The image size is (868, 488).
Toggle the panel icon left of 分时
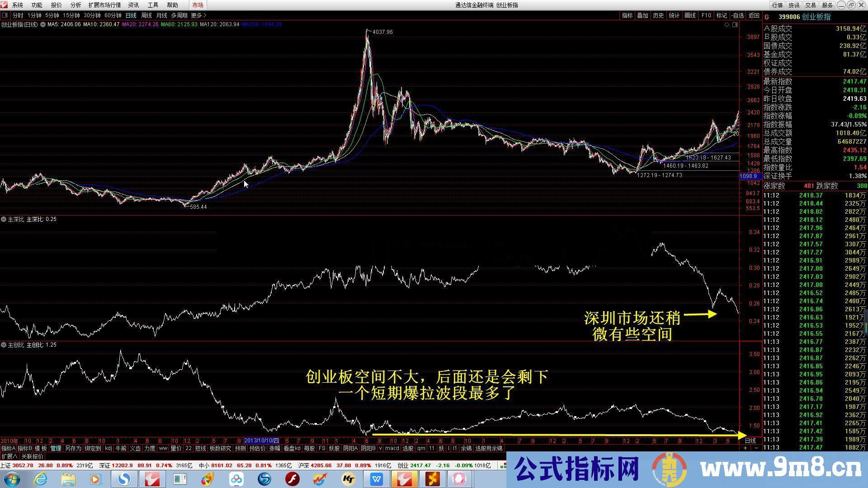pos(5,15)
